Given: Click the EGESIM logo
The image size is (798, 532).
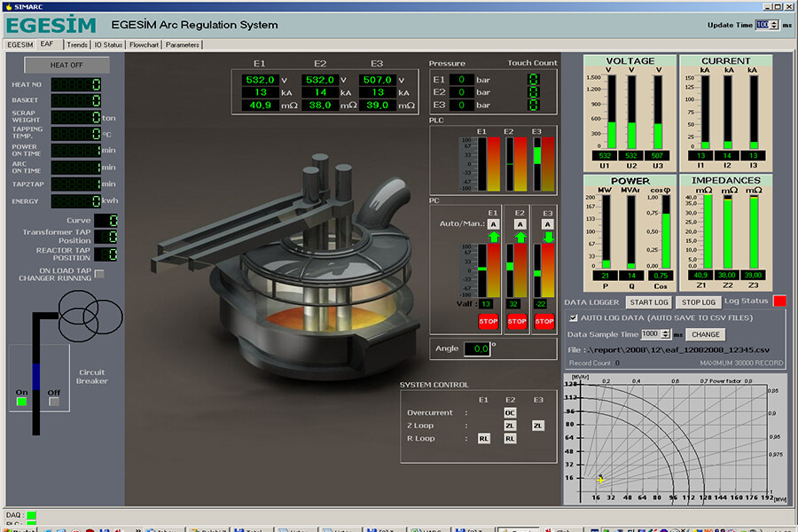Looking at the screenshot, I should tap(51, 25).
